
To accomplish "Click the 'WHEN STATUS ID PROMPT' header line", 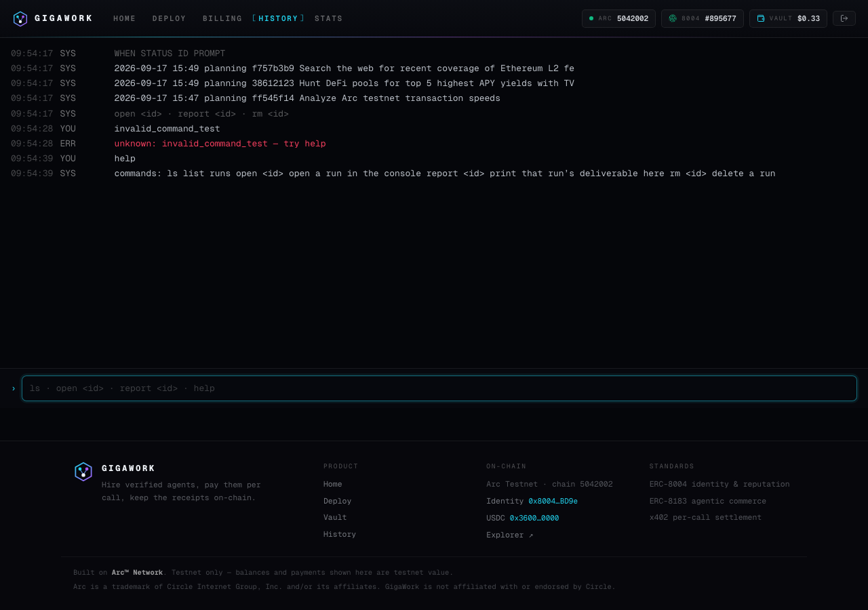I will click(x=170, y=54).
